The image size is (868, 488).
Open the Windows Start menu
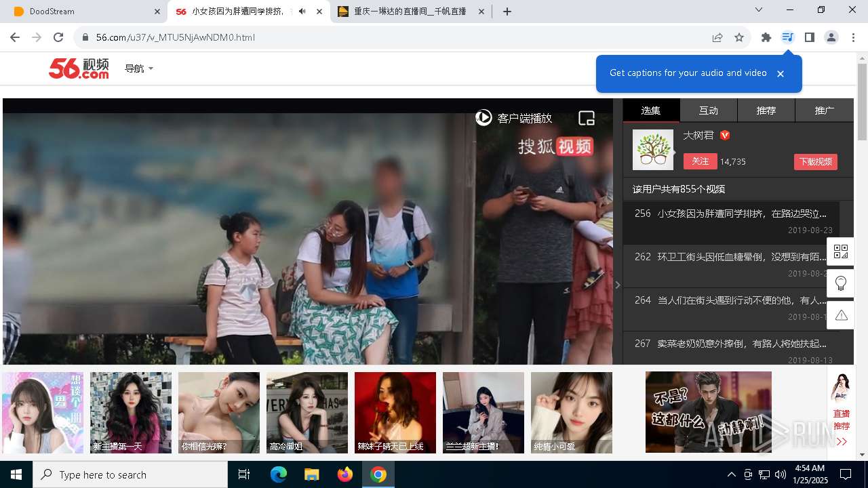[x=16, y=474]
